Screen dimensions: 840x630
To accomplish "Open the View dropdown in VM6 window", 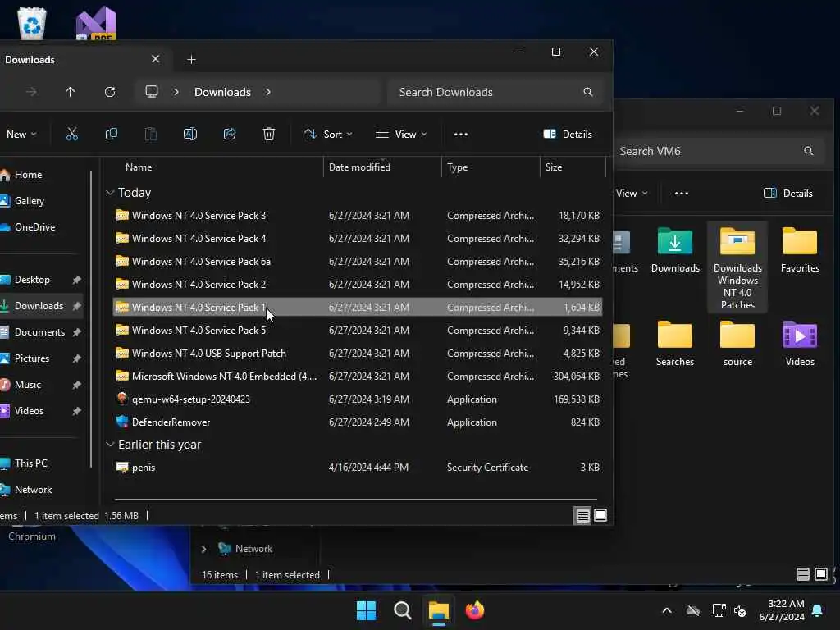I will coord(632,194).
